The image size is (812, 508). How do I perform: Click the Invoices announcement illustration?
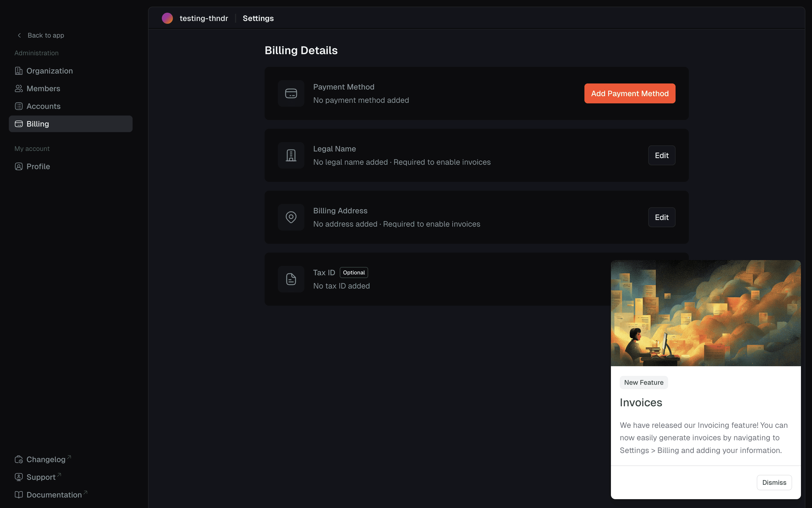705,313
